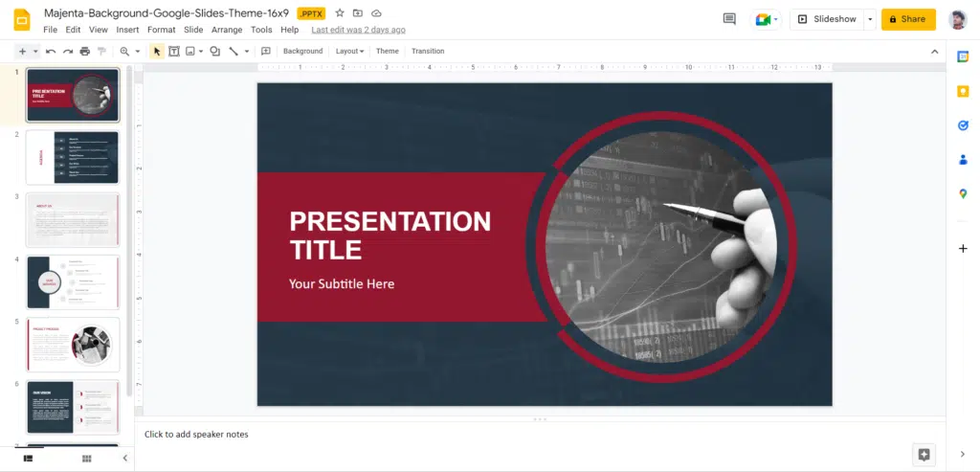Click the Share button

[x=907, y=19]
